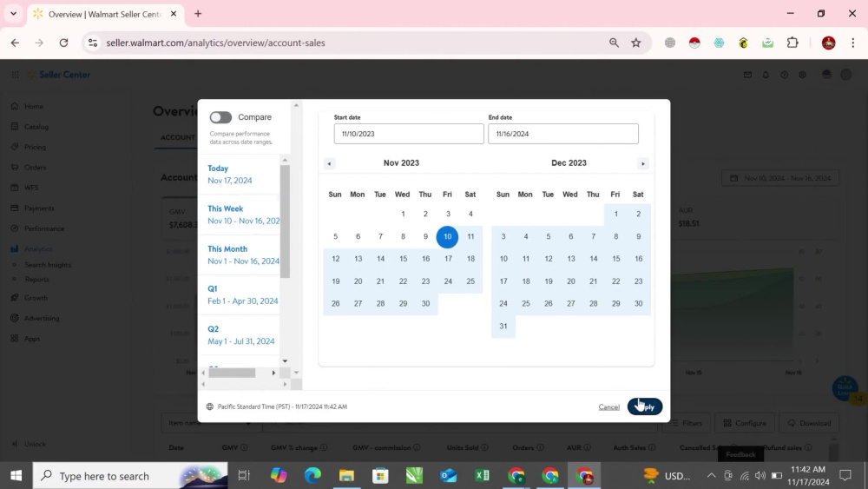Open Pricing in sidebar
This screenshot has height=489, width=868.
(x=35, y=148)
